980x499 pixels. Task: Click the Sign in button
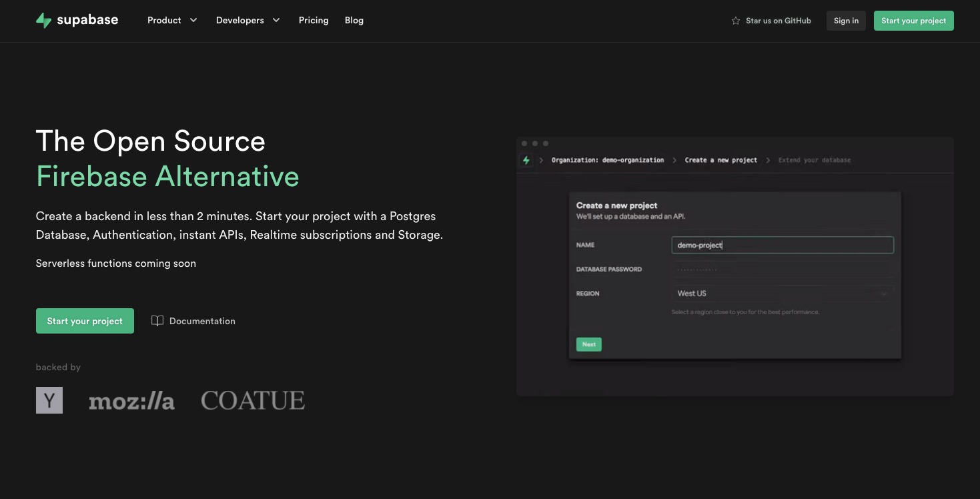(846, 21)
